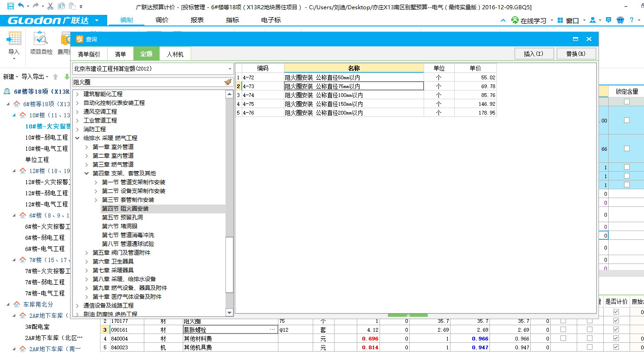Image resolution: width=644 pixels, height=353 pixels.
Task: Click the message feedback icon
Action: [x=608, y=20]
